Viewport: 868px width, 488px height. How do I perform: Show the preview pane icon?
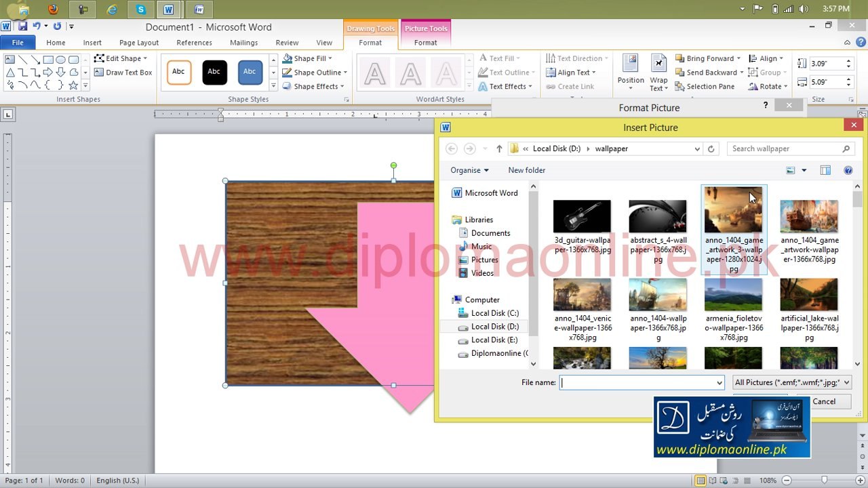[x=825, y=170]
